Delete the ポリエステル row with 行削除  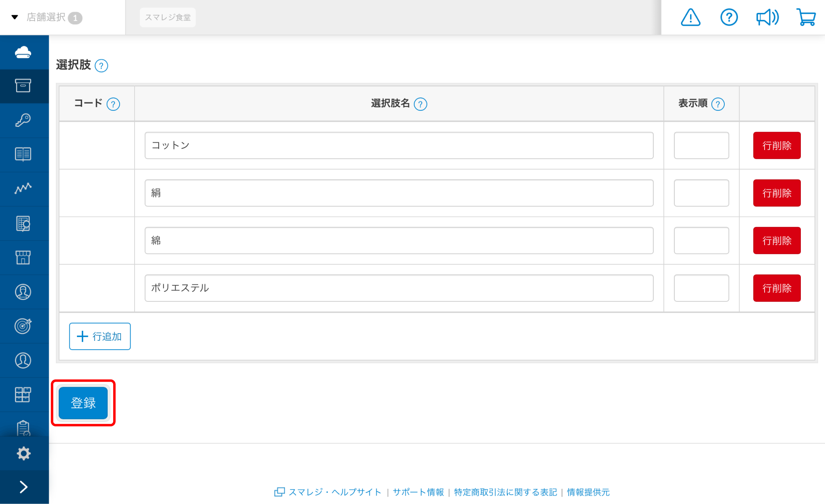777,288
